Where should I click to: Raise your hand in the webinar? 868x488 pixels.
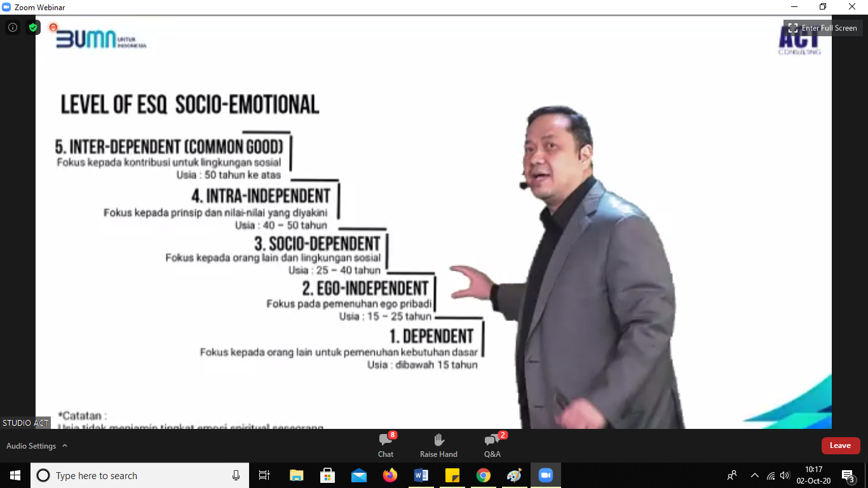[438, 445]
